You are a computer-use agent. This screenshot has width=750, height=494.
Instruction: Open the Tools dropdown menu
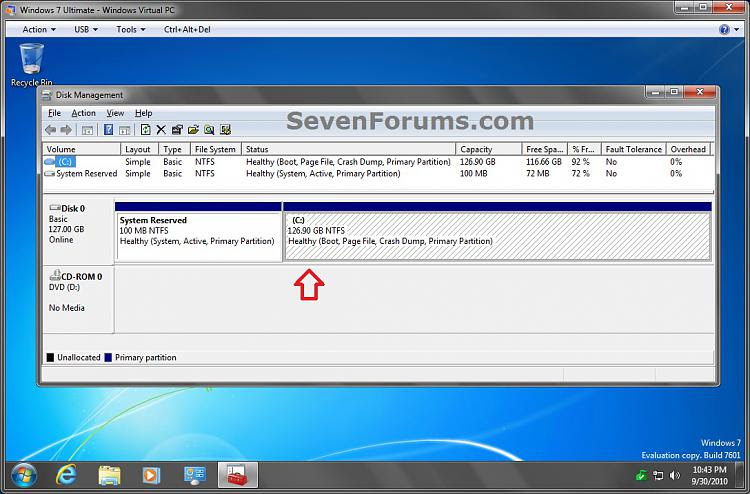click(131, 30)
